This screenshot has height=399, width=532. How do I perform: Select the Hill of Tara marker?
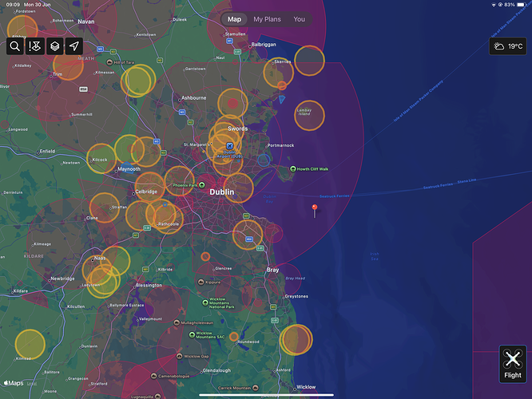coord(109,62)
